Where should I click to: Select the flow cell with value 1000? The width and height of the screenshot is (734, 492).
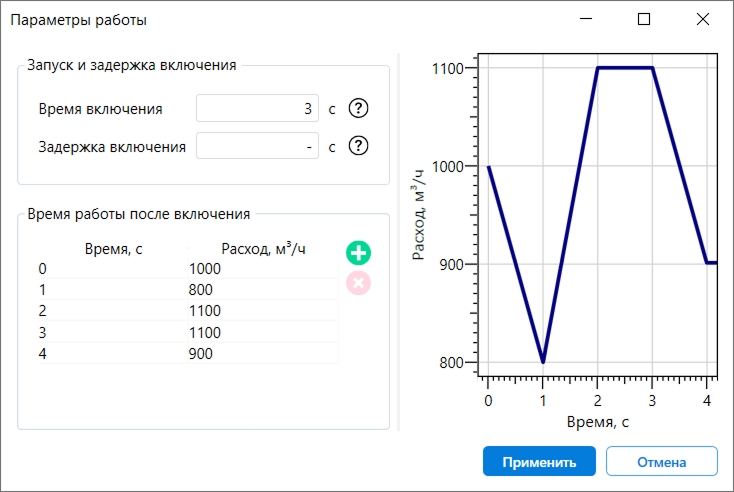[x=263, y=269]
